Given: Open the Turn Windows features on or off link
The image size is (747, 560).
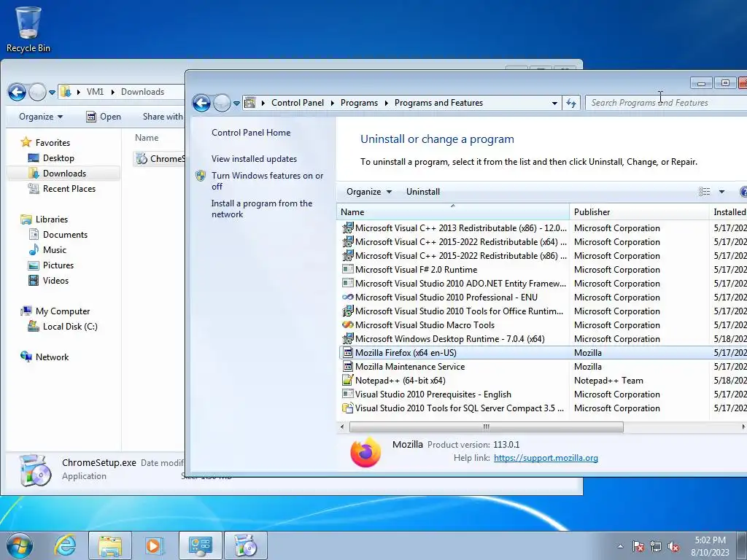Looking at the screenshot, I should click(x=267, y=181).
